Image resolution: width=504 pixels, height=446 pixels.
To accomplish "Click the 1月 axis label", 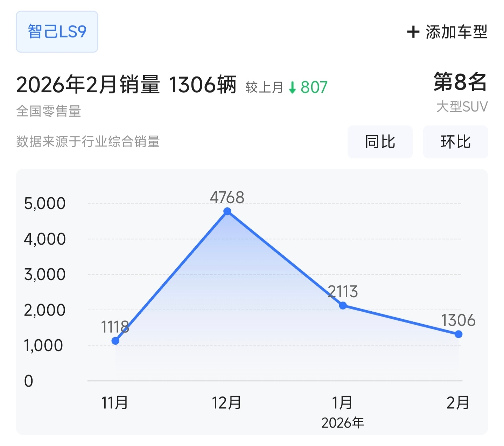I will (x=342, y=403).
